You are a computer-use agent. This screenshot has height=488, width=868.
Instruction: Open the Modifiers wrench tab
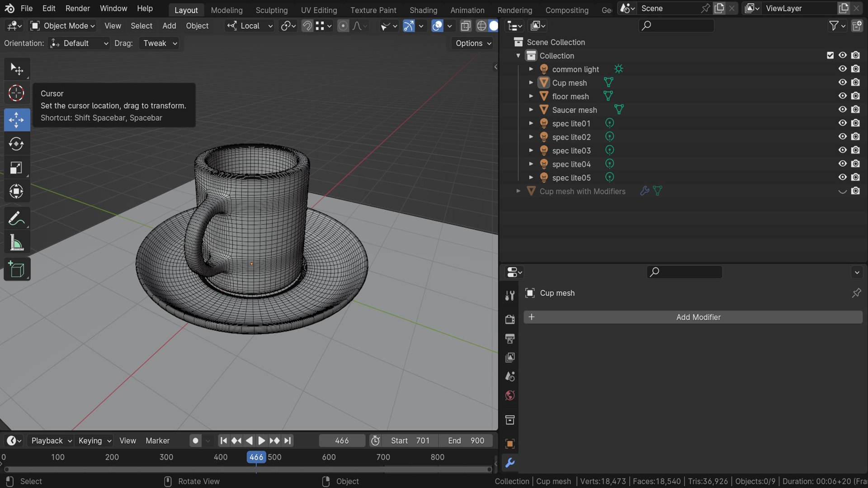(510, 463)
